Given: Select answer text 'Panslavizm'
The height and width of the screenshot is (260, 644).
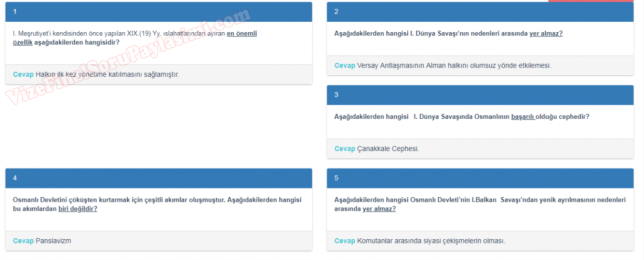Looking at the screenshot, I should tap(53, 241).
